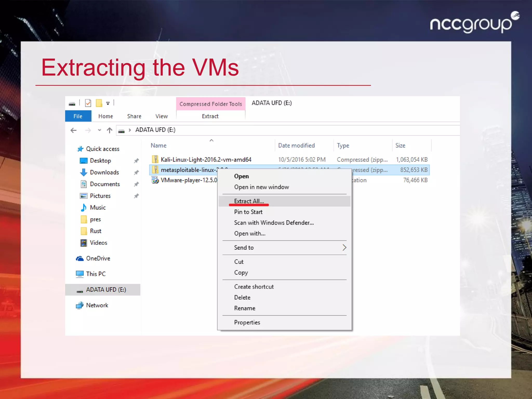Click the New folder icon in quick toolbar
The width and height of the screenshot is (532, 399).
coord(99,103)
